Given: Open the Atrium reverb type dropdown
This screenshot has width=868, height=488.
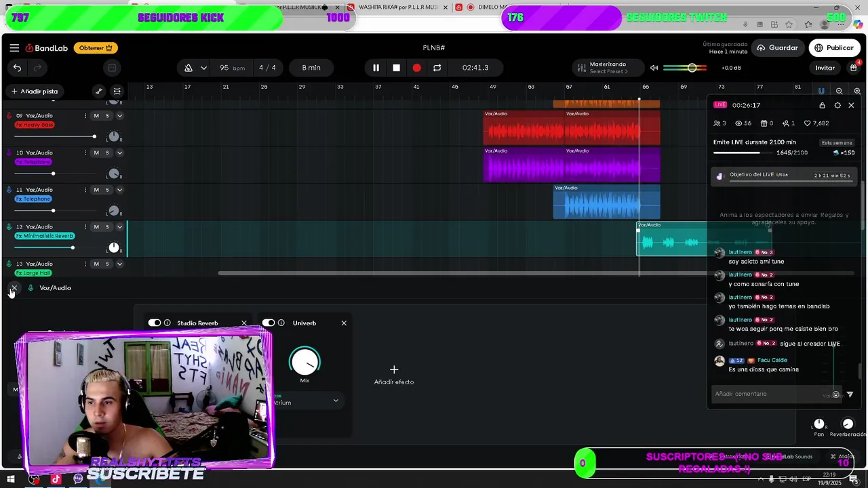Looking at the screenshot, I should [x=307, y=402].
